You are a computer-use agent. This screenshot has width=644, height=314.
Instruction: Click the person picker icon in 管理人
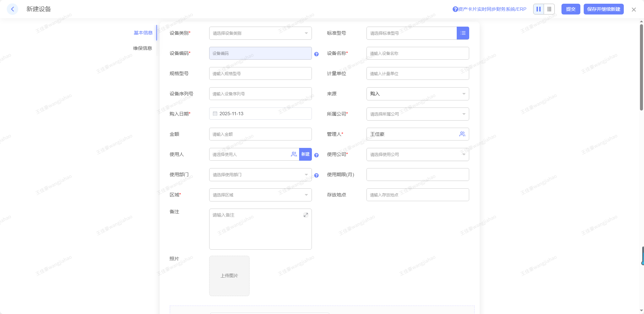[462, 134]
